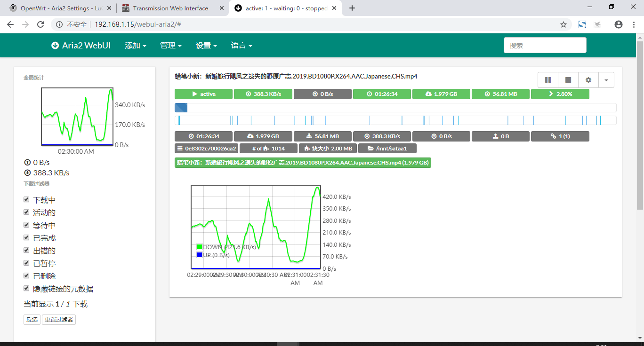Click the 1 (1) connections badge
This screenshot has height=346, width=644.
tap(560, 136)
